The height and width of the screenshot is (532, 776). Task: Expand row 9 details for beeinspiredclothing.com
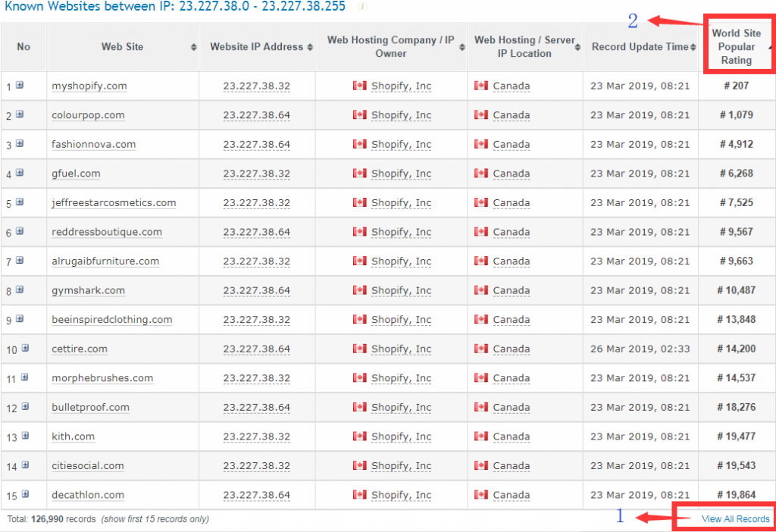click(20, 319)
